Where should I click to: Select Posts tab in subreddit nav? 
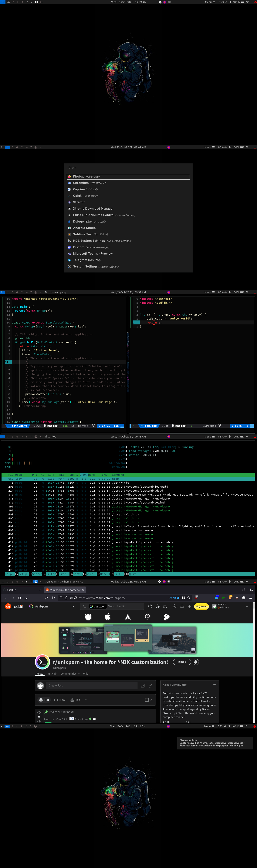[x=40, y=674]
